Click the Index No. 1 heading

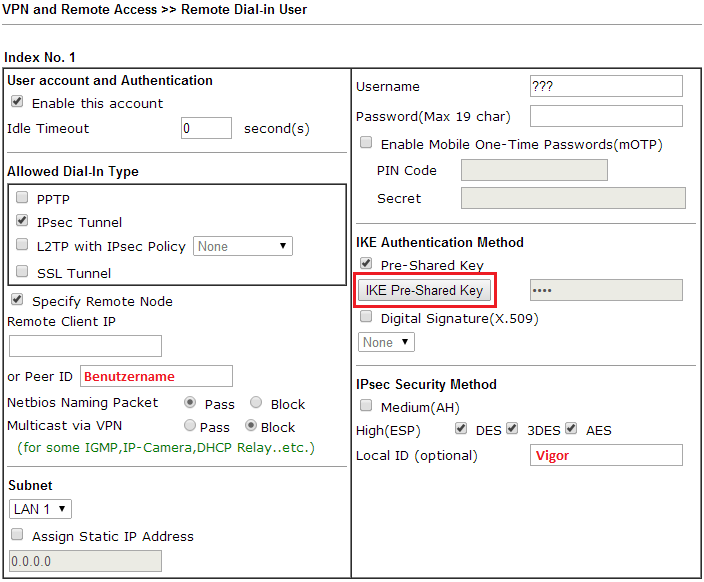40,57
